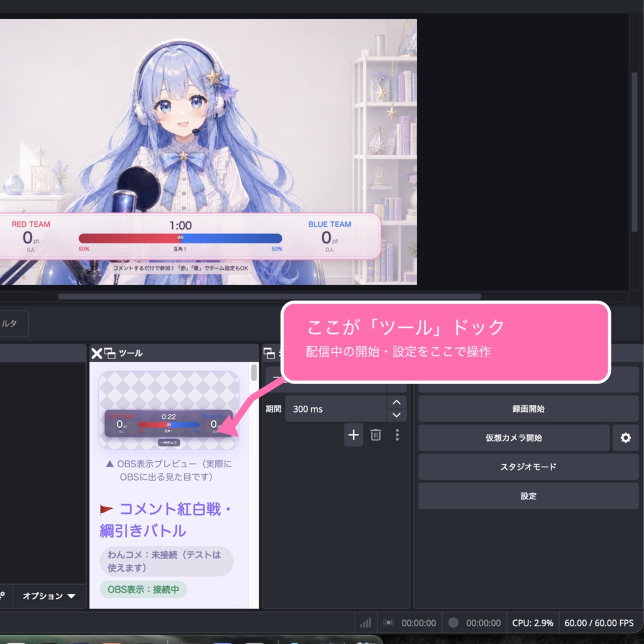Click the 60.00 / 60.00 FPS readout
Image resolution: width=644 pixels, height=644 pixels.
599,623
